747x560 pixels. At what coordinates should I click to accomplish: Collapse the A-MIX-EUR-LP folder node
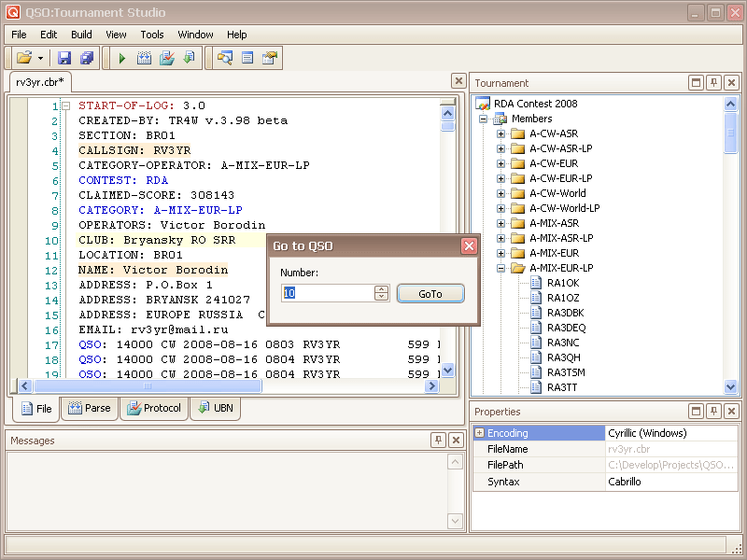[500, 268]
